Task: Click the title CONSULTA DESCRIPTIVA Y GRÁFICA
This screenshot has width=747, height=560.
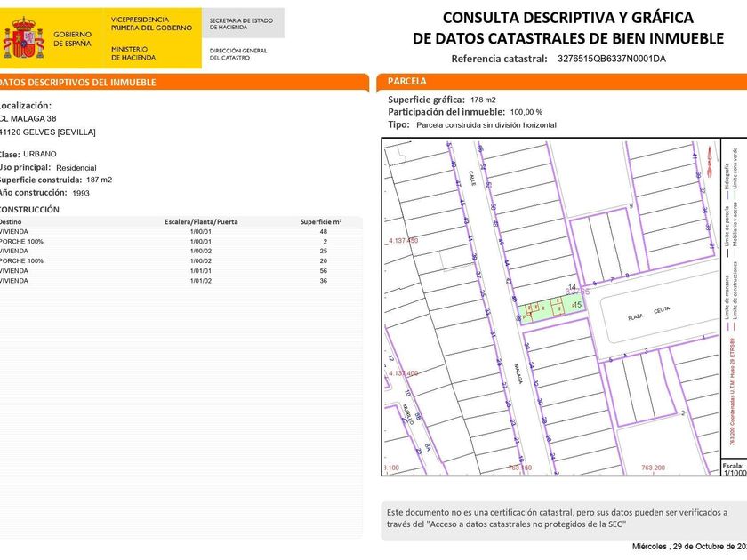Action: pos(568,18)
